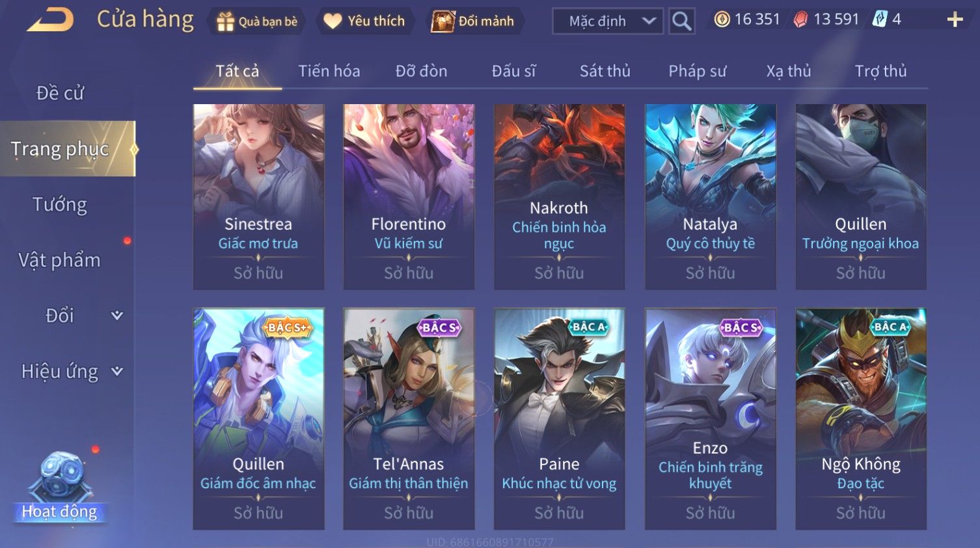Image resolution: width=980 pixels, height=548 pixels.
Task: Click the plus icon to add currency
Action: click(955, 20)
